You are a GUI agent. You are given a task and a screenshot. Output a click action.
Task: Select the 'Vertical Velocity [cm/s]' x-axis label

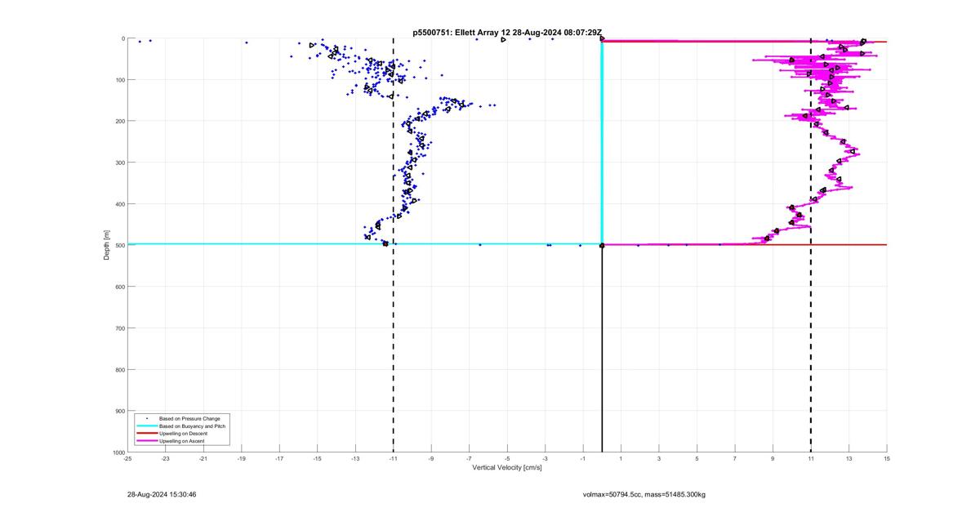507,468
